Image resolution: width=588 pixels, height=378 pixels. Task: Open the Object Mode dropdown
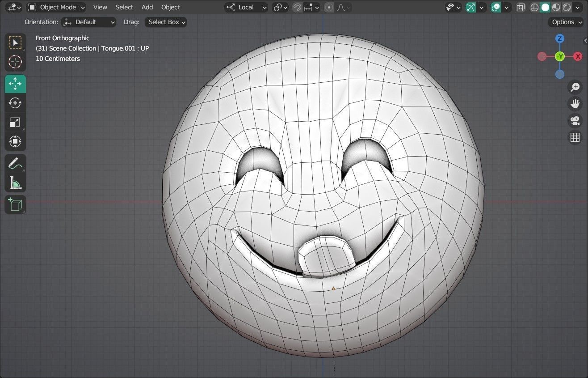click(x=56, y=7)
